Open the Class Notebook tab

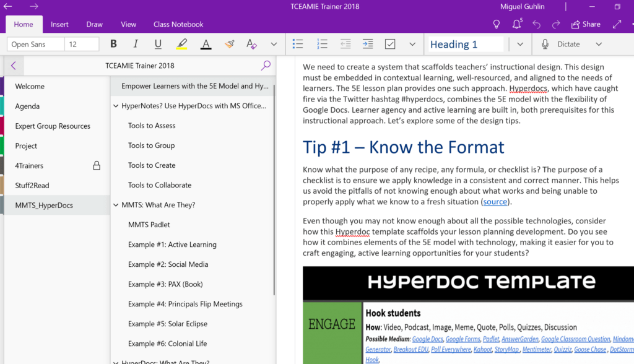pos(178,24)
